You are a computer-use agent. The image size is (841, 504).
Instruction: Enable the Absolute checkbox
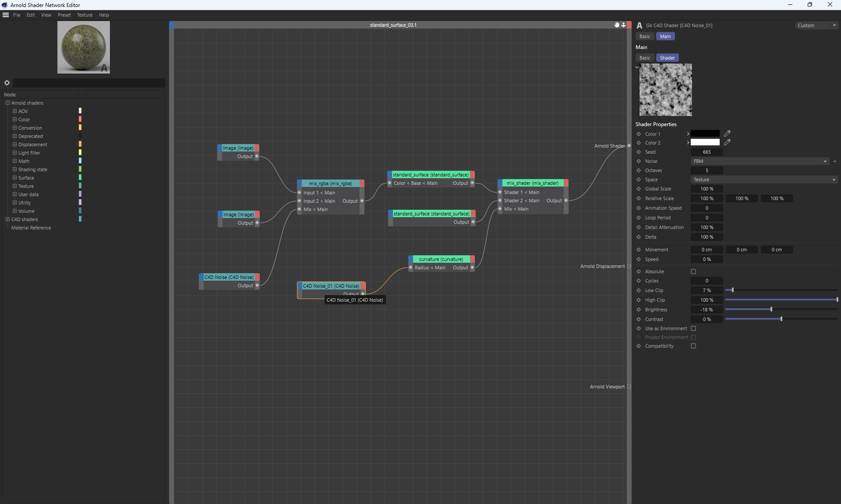pyautogui.click(x=693, y=271)
